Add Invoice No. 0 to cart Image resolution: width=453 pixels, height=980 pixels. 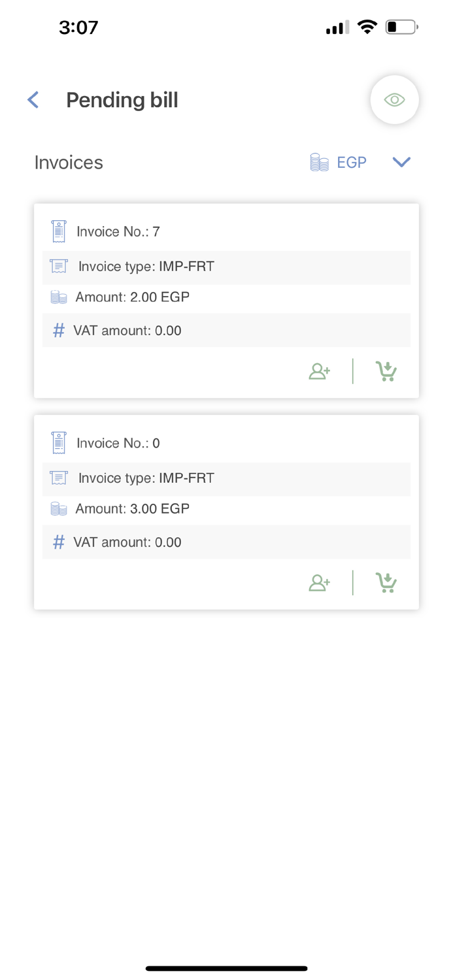[x=386, y=583]
